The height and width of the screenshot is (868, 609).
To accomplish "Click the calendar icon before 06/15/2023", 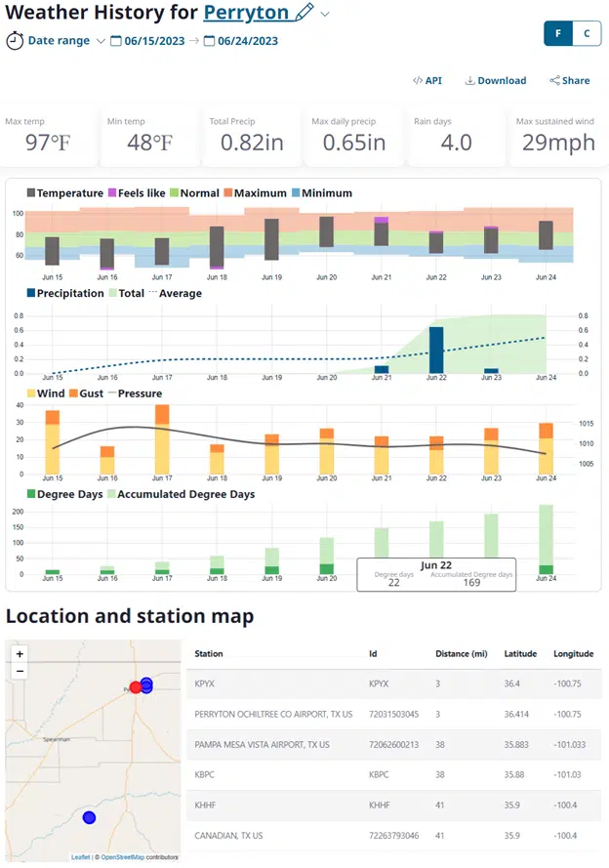I will 116,41.
